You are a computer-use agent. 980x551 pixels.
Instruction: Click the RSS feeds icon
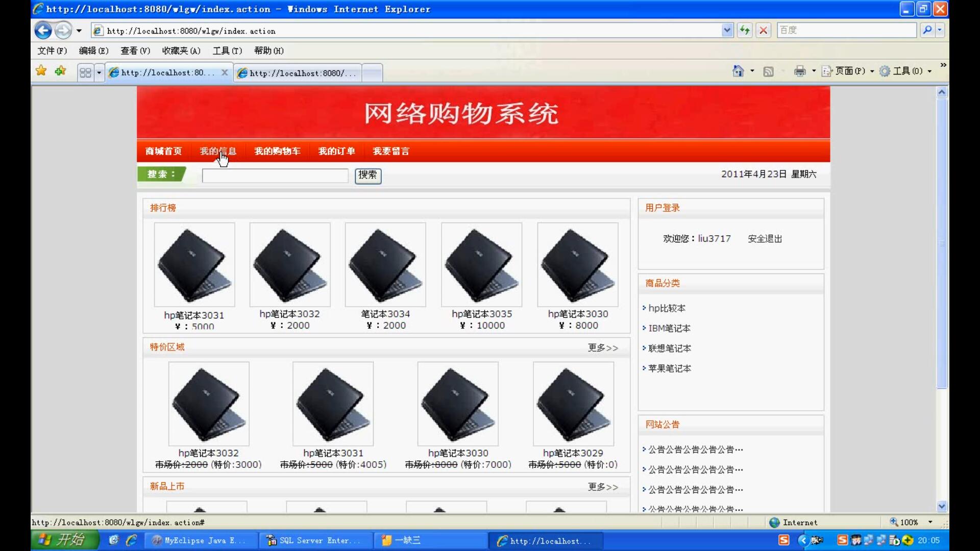tap(768, 71)
